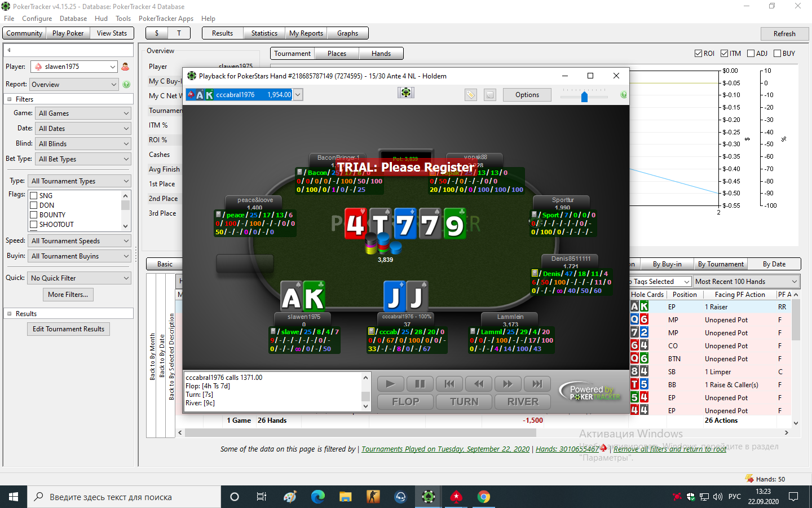Click the Refresh button
Image resolution: width=812 pixels, height=508 pixels.
tap(784, 34)
